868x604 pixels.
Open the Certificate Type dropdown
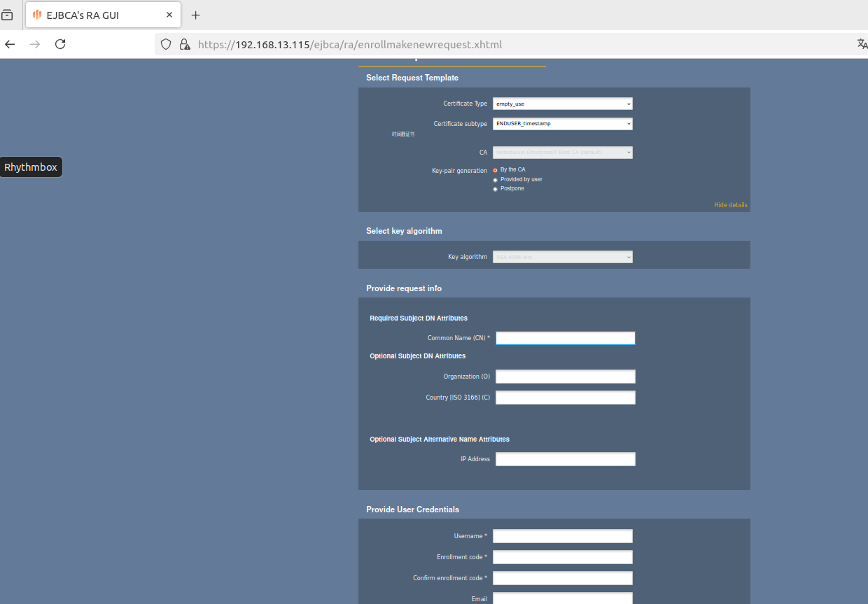pyautogui.click(x=562, y=104)
